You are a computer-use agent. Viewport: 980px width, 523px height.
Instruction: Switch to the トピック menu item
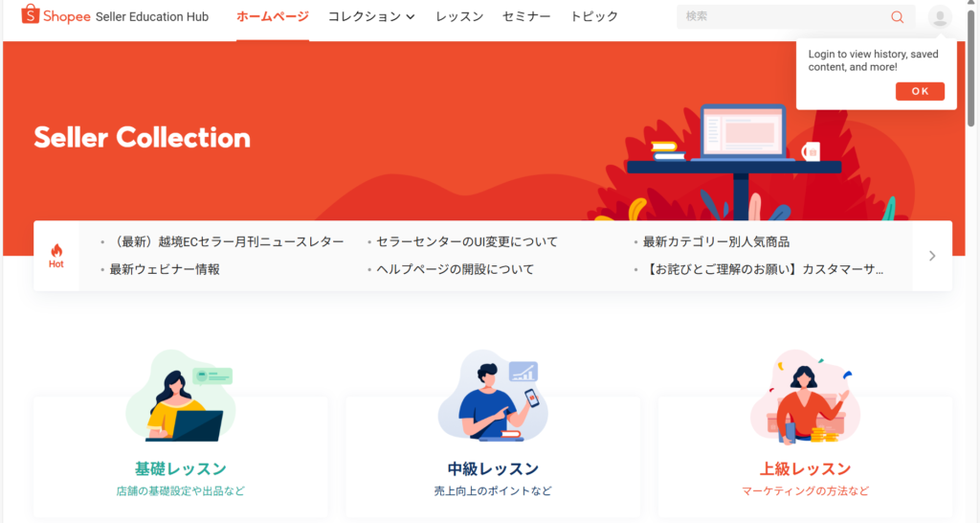pos(593,17)
